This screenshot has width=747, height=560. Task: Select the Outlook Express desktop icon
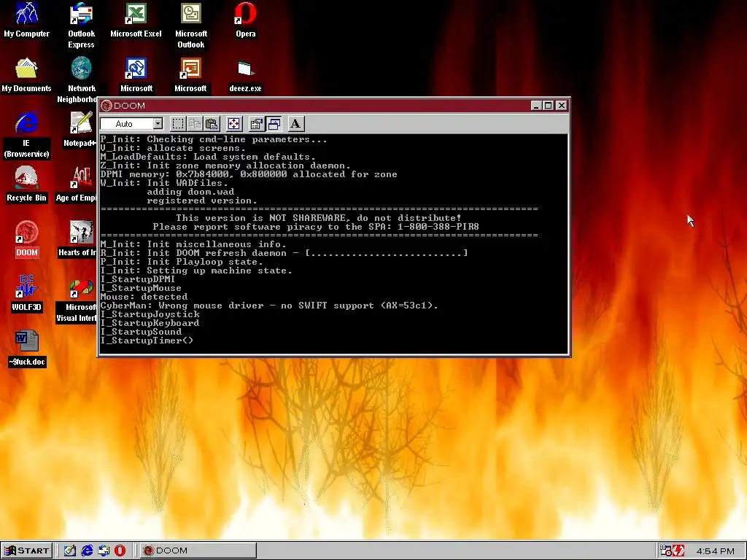pyautogui.click(x=81, y=26)
